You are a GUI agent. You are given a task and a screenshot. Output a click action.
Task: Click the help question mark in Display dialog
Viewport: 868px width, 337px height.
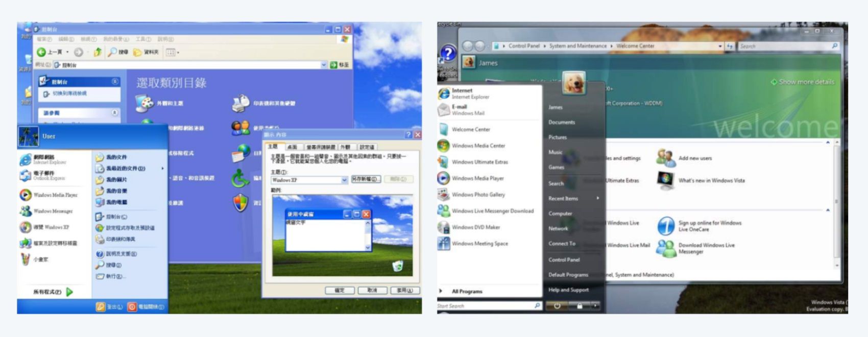(x=408, y=135)
